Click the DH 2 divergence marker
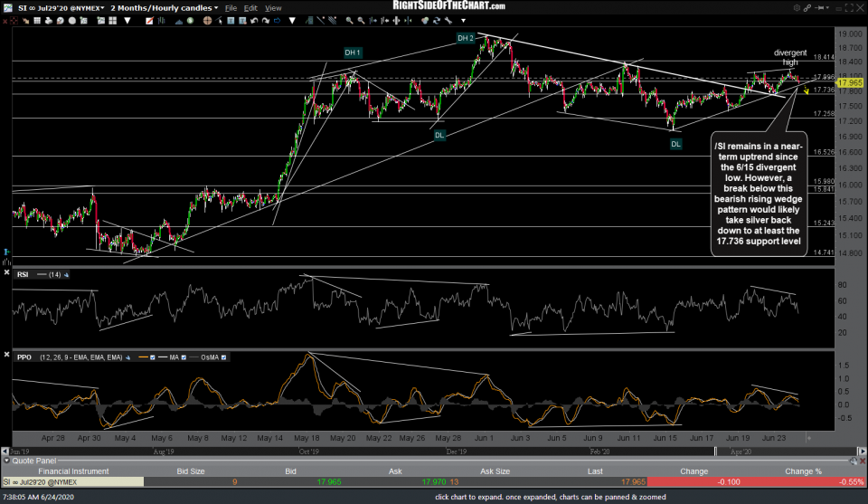Viewport: 868px width, 504px height. pyautogui.click(x=465, y=38)
